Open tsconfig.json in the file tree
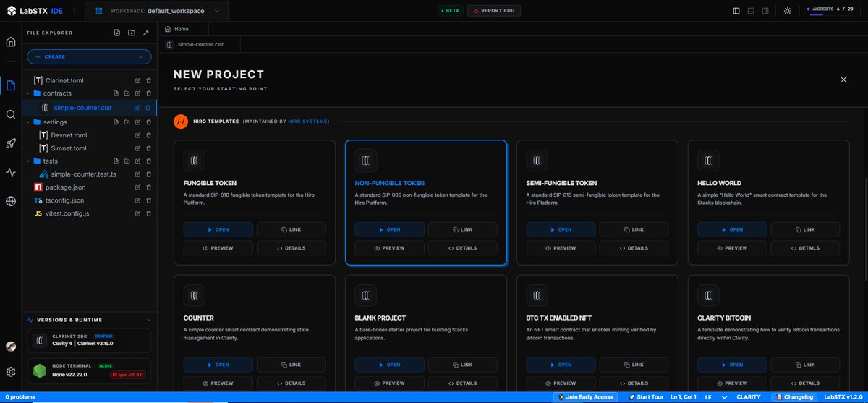 pyautogui.click(x=67, y=200)
